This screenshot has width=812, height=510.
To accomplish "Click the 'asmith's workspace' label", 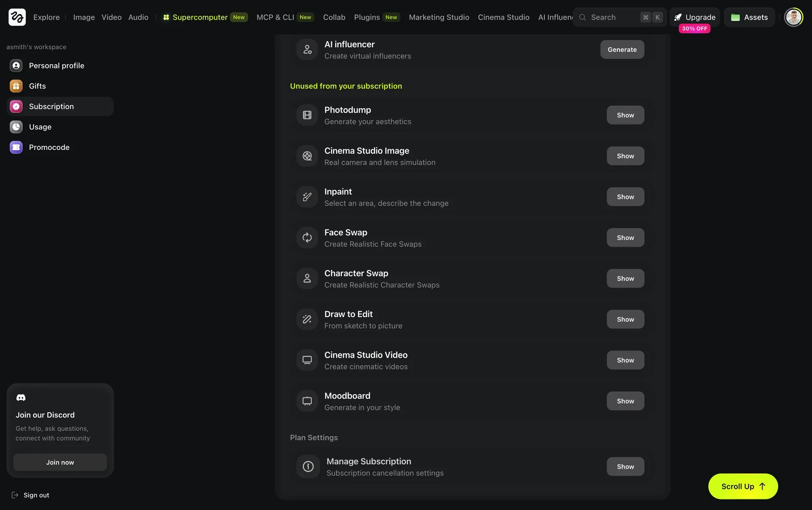I will [x=36, y=47].
